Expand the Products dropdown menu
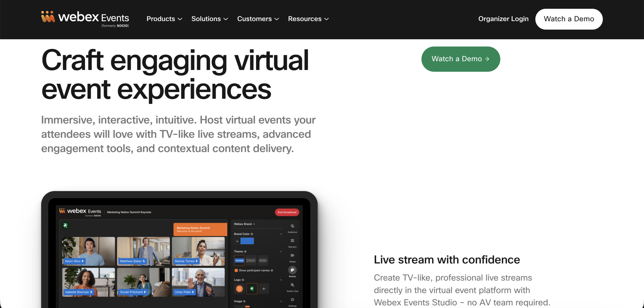 pyautogui.click(x=164, y=19)
